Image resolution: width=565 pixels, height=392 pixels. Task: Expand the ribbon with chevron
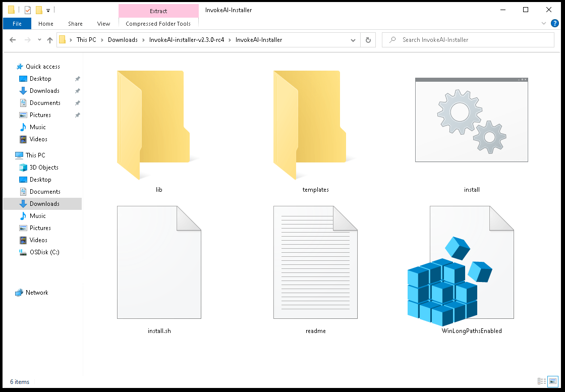point(544,23)
